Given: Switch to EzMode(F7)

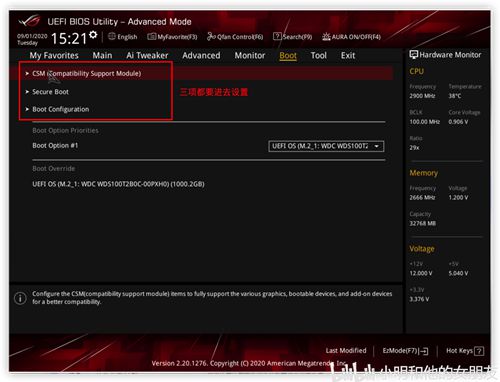Looking at the screenshot, I should (x=405, y=351).
